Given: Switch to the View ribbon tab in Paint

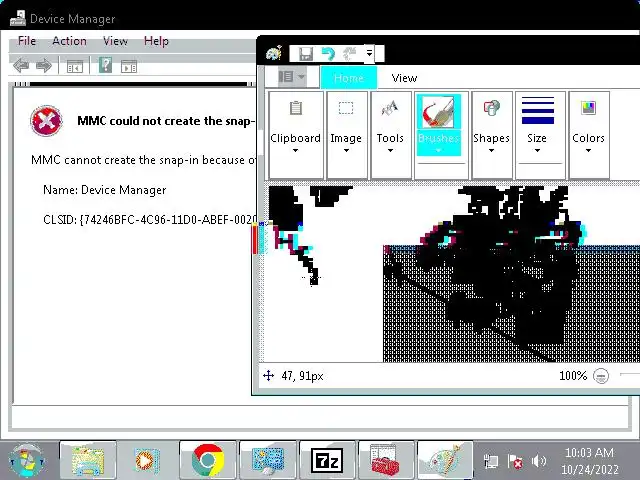Looking at the screenshot, I should click(x=404, y=78).
